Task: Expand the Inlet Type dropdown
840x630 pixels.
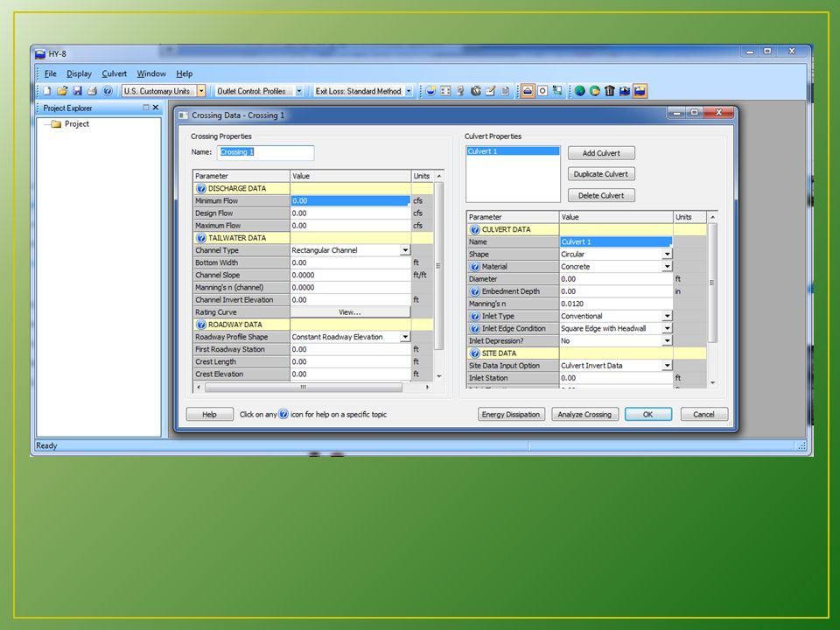Action: (667, 316)
